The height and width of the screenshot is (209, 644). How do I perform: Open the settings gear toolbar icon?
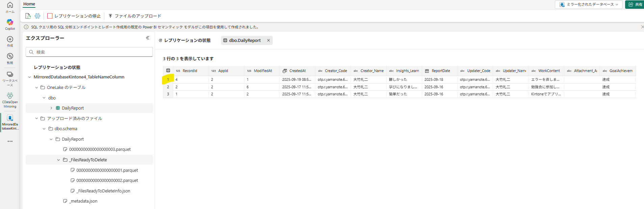[x=37, y=16]
